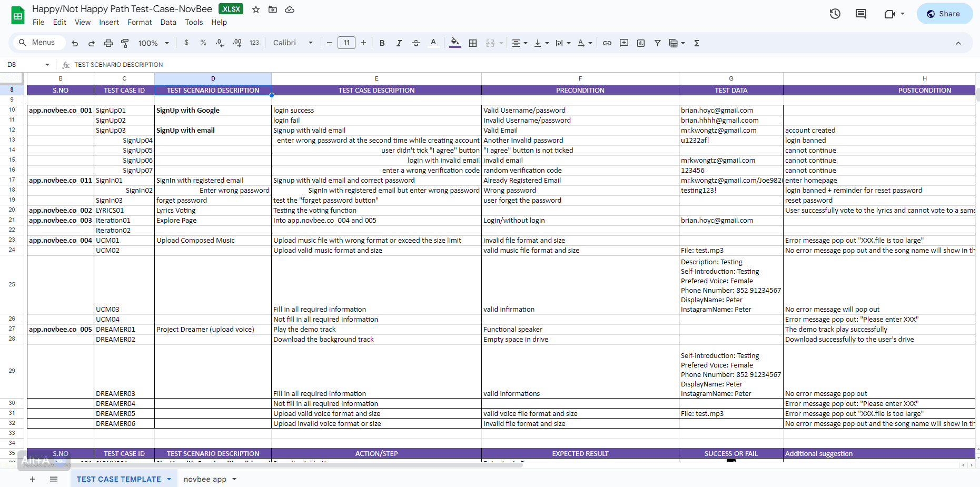Select cell brian.hoyc@gmail.com in row 10

[x=731, y=110]
